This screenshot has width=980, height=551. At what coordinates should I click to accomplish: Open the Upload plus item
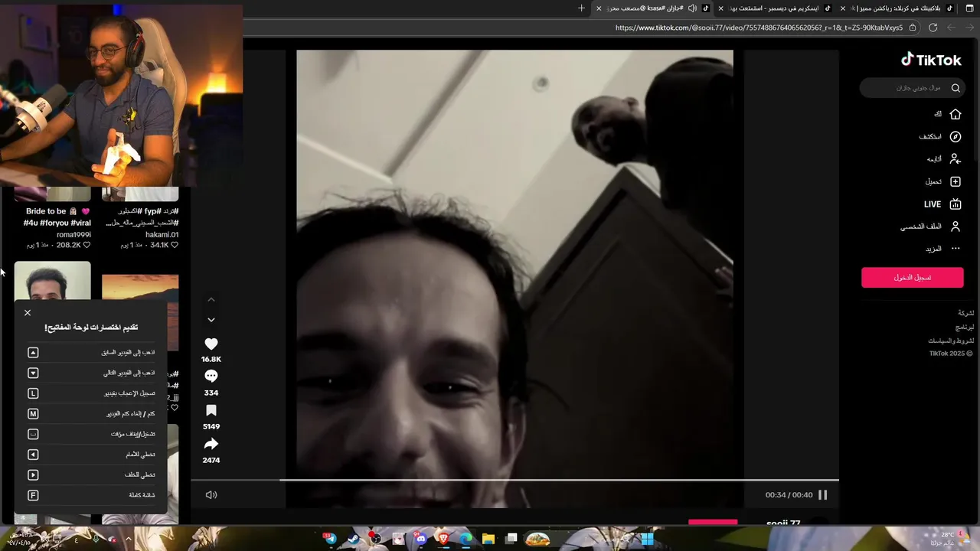(x=943, y=182)
